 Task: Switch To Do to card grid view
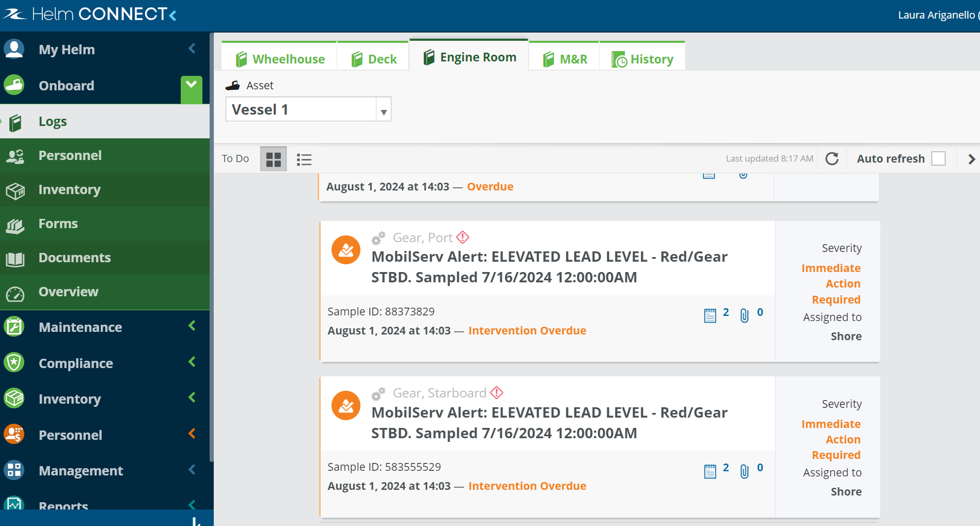coord(273,159)
